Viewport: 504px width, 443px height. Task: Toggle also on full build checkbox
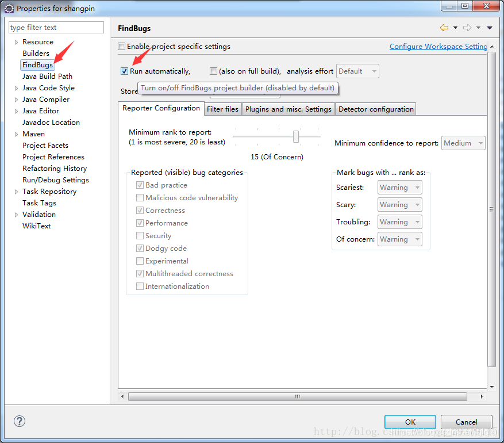[x=213, y=71]
